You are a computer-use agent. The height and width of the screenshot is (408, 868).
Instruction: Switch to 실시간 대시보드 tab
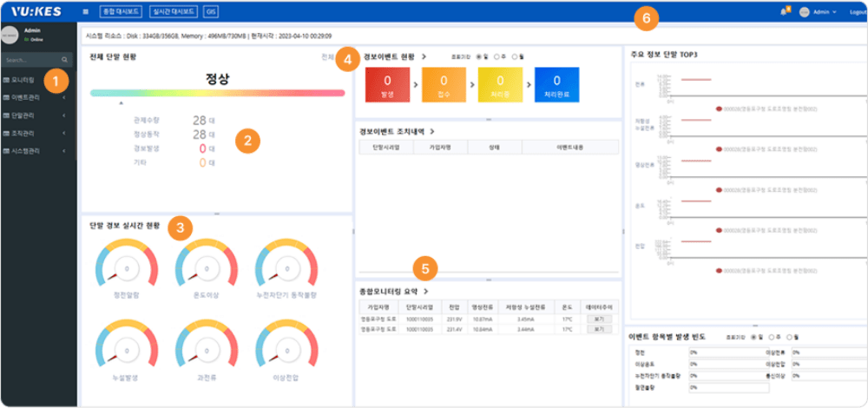pyautogui.click(x=170, y=12)
